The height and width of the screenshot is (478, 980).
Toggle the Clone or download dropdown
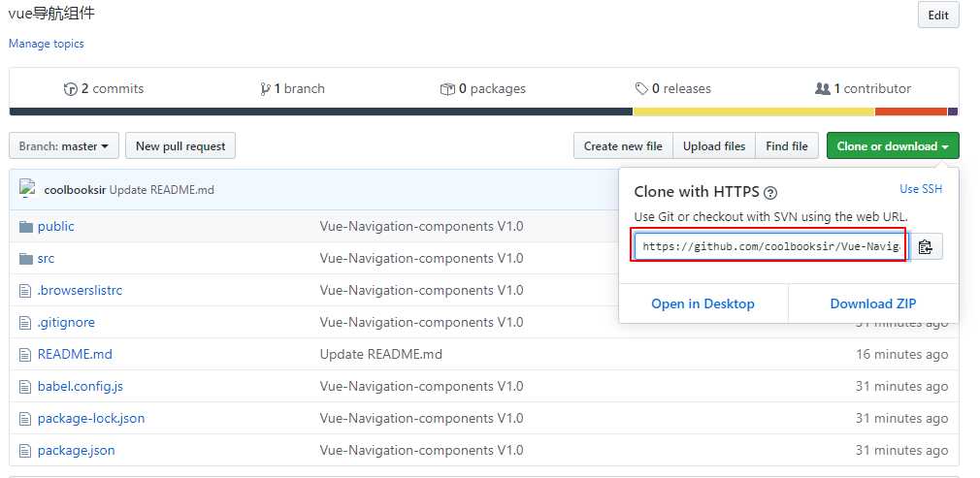click(893, 146)
